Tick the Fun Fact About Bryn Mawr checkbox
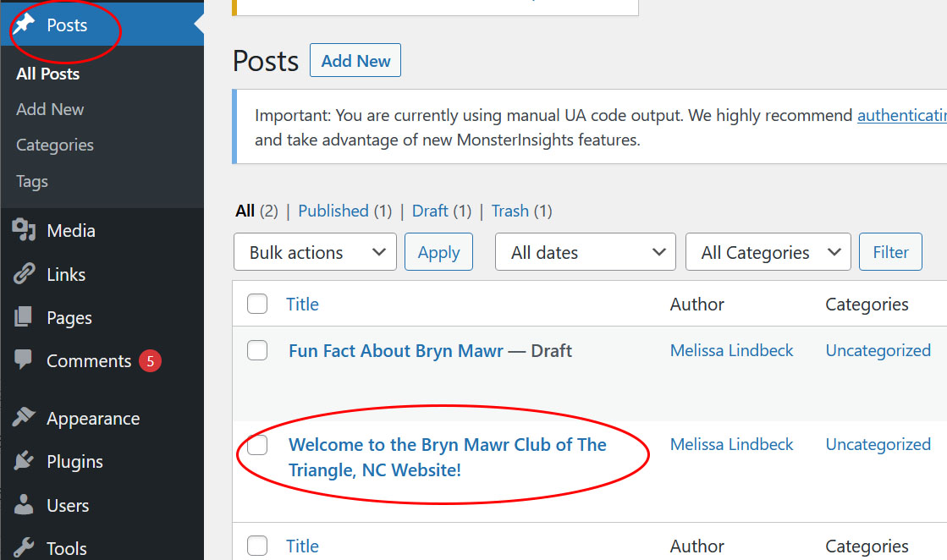Screen dimensions: 947x560 tap(257, 350)
